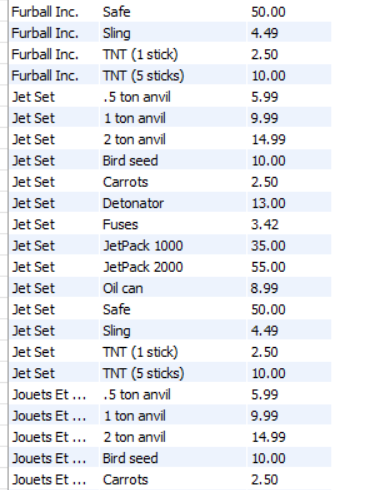Click the Jet Set Safe cell
The image size is (367, 490).
click(173, 309)
